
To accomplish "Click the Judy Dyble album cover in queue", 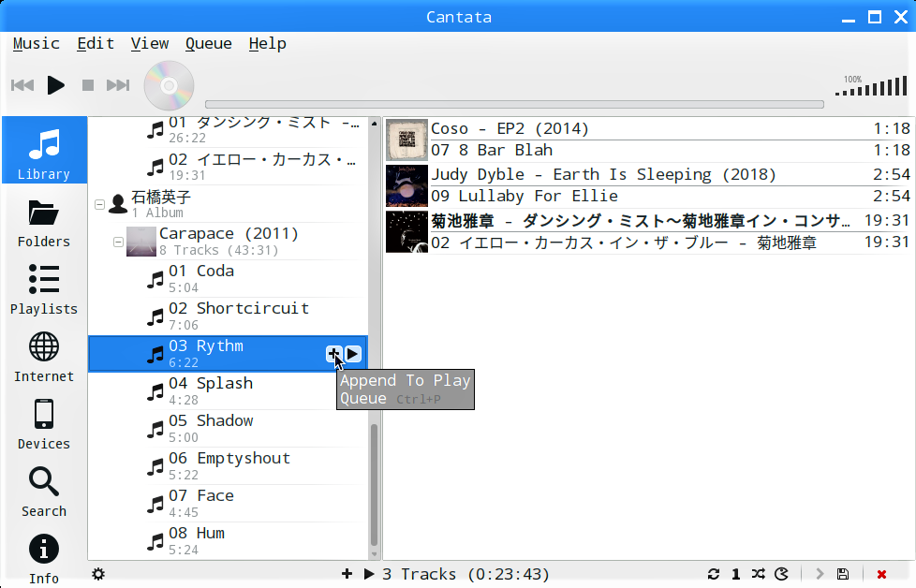I will click(x=406, y=185).
